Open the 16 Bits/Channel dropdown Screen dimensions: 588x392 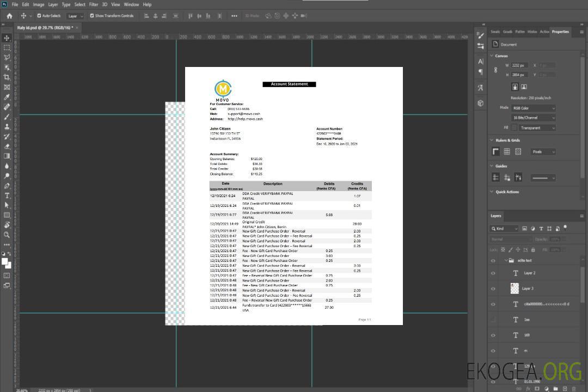coord(533,118)
